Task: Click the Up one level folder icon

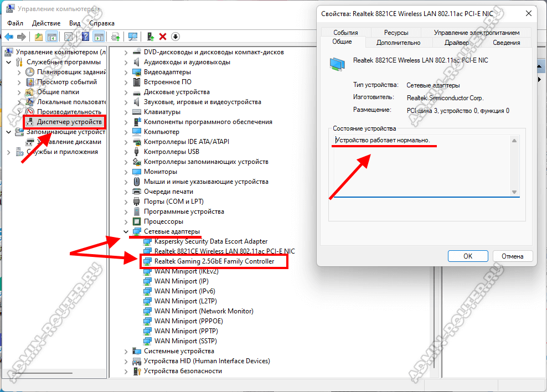Action: (39, 37)
